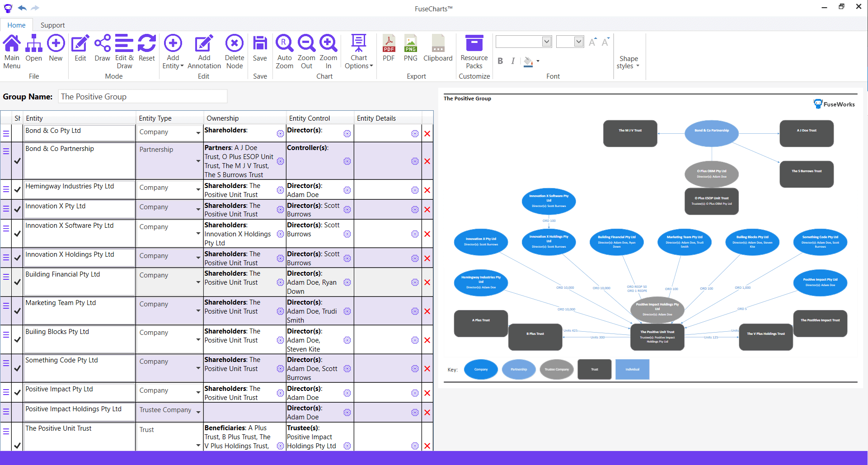
Task: Select Edit & Draw mode
Action: pyautogui.click(x=124, y=52)
